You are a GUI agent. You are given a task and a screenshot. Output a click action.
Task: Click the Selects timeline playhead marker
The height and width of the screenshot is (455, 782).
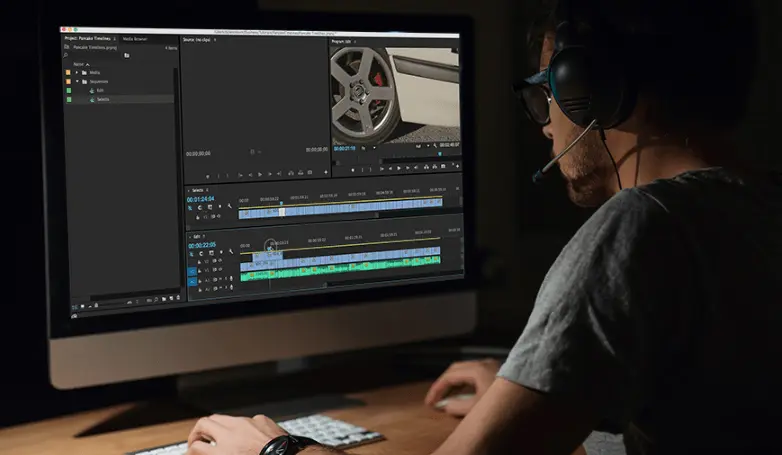tap(281, 204)
